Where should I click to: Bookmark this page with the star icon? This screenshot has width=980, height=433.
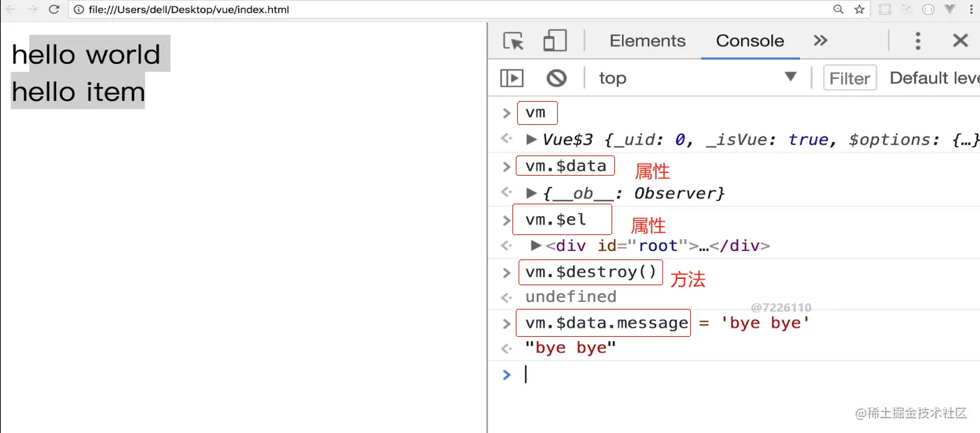859,10
